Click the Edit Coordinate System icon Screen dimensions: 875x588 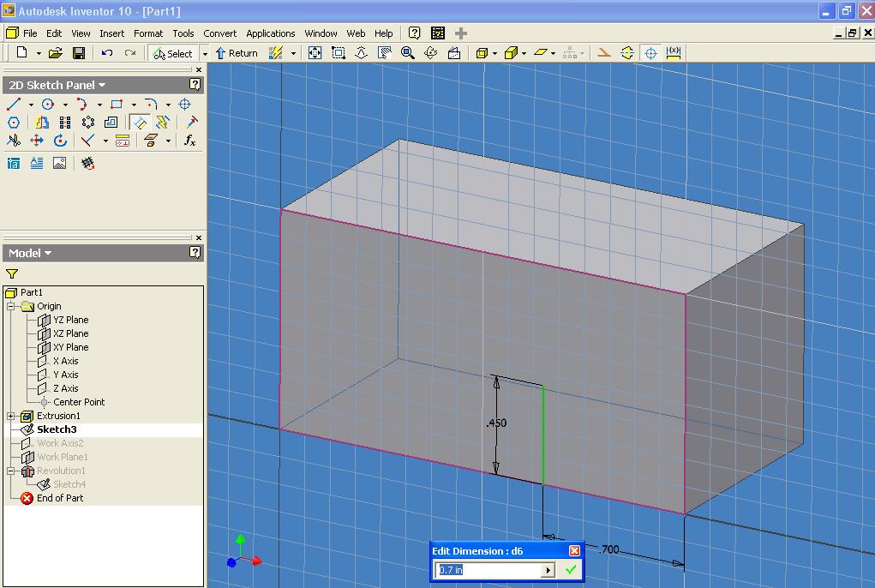[x=87, y=163]
